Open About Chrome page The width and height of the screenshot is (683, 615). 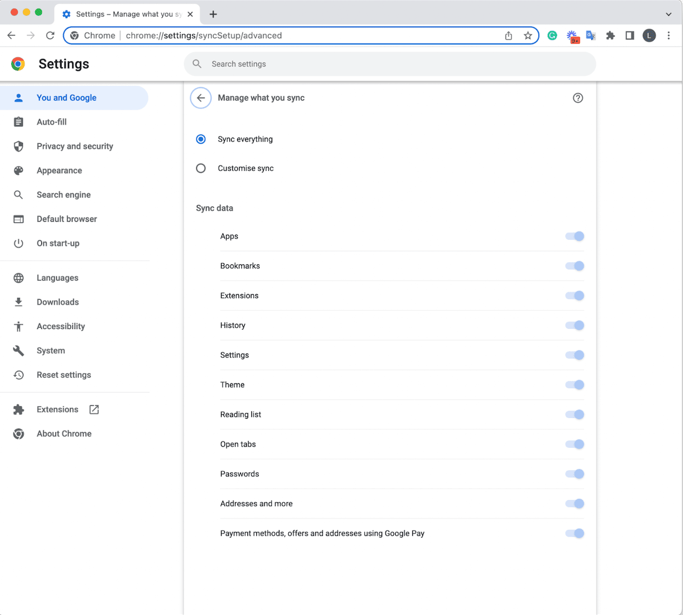pyautogui.click(x=74, y=434)
